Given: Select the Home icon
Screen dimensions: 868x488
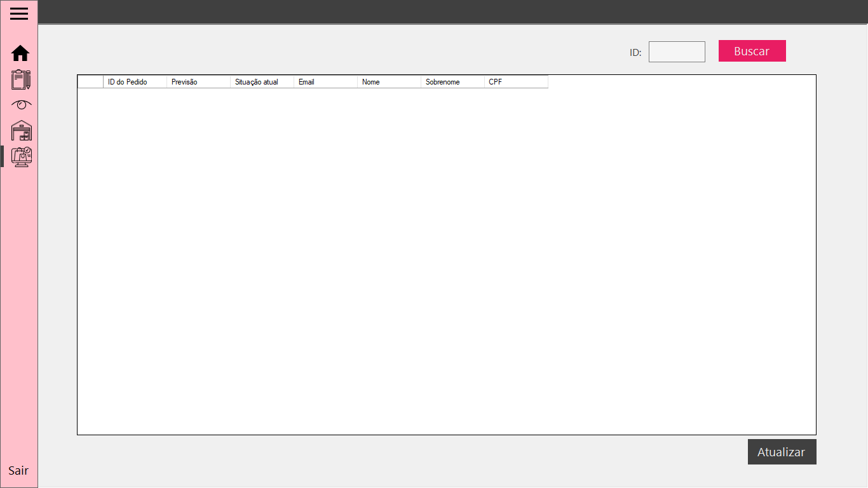Looking at the screenshot, I should (20, 53).
